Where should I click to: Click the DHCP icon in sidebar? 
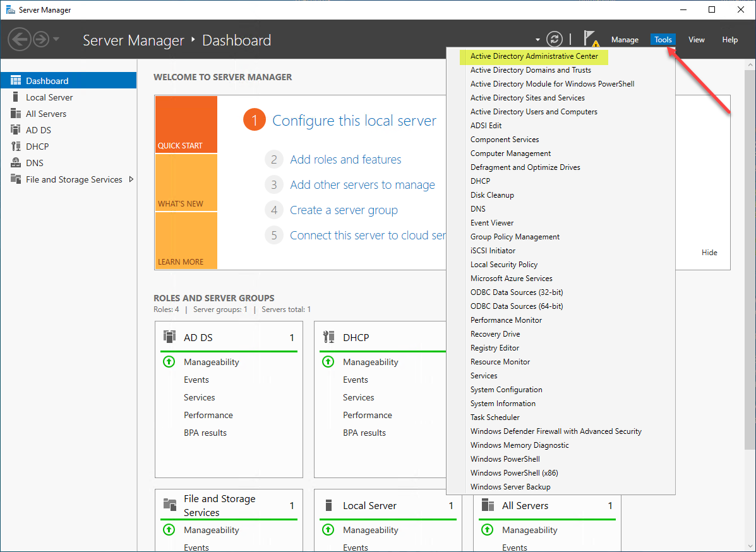16,146
